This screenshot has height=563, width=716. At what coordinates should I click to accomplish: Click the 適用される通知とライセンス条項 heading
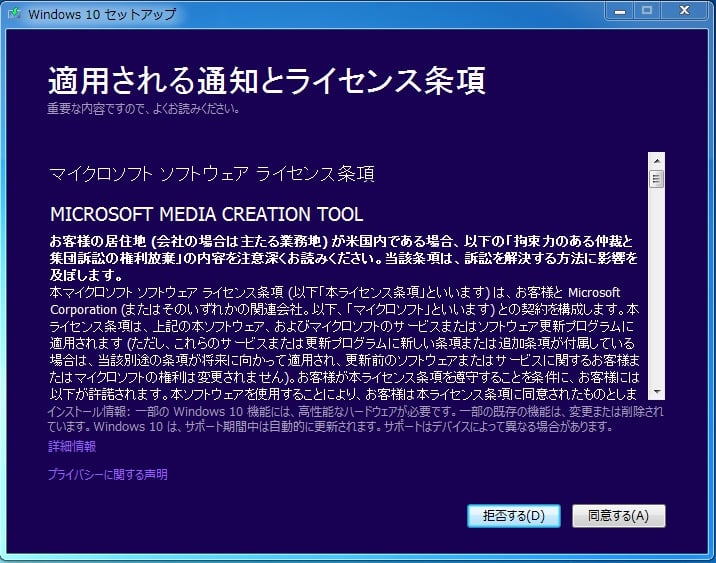(266, 81)
